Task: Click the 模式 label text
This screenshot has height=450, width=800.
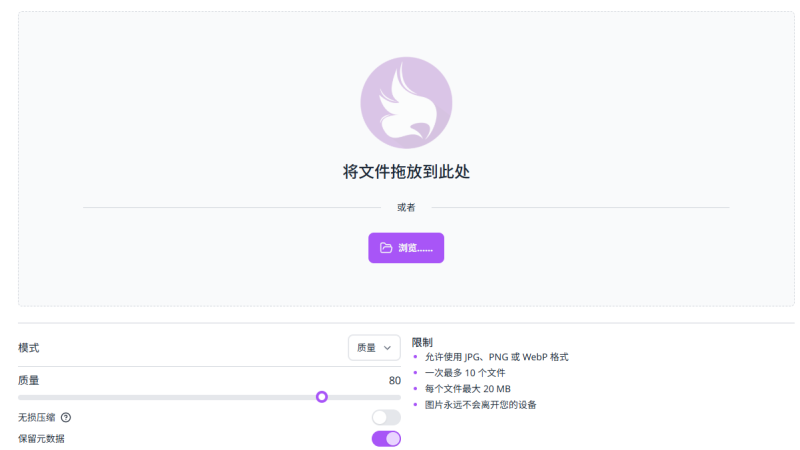Action: point(29,348)
